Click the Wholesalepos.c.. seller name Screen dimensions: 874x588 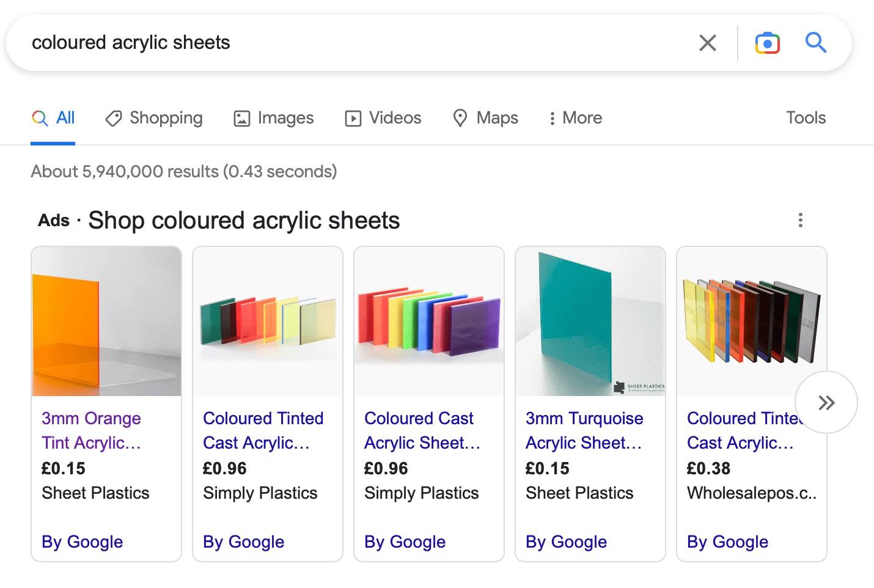click(x=752, y=493)
